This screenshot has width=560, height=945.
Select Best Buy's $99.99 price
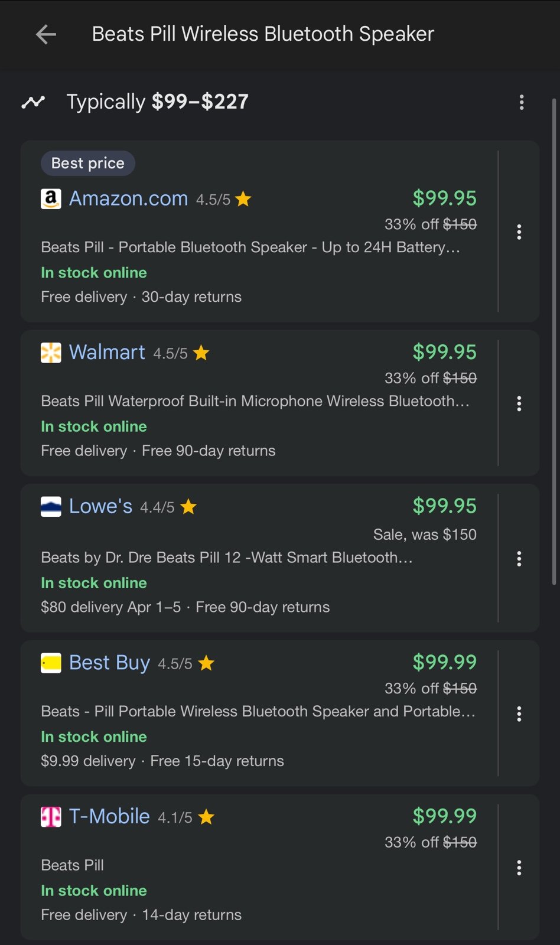point(444,662)
